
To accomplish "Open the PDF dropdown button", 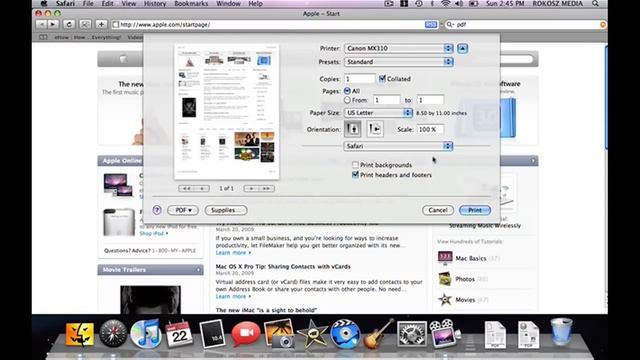I will [x=183, y=210].
